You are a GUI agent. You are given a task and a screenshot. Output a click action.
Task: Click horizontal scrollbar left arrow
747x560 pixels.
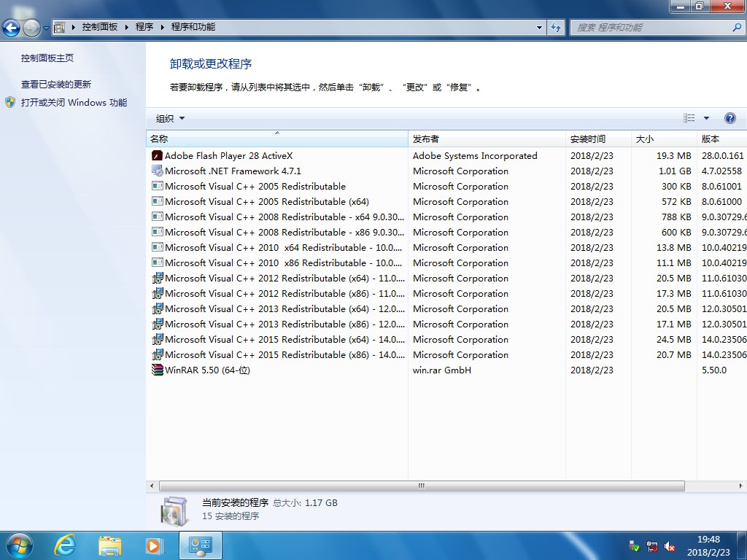(152, 486)
